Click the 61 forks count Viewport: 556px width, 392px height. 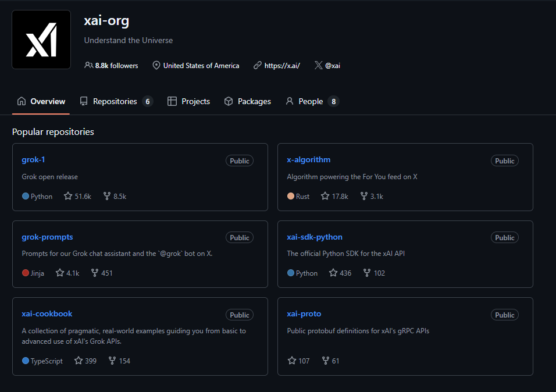tap(336, 361)
